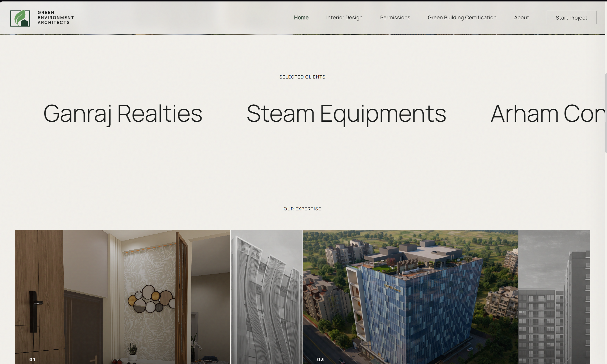Open the Permissions menu item
607x364 pixels.
tap(395, 17)
